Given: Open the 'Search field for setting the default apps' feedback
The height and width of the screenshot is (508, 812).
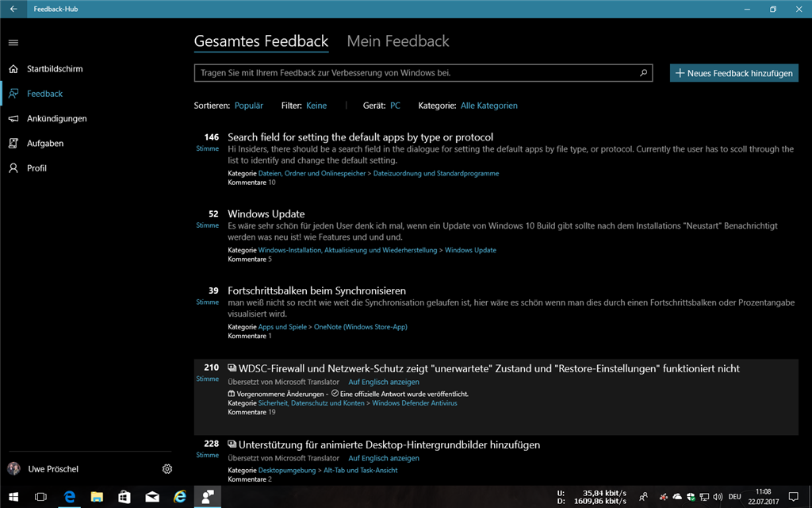Looking at the screenshot, I should (361, 137).
